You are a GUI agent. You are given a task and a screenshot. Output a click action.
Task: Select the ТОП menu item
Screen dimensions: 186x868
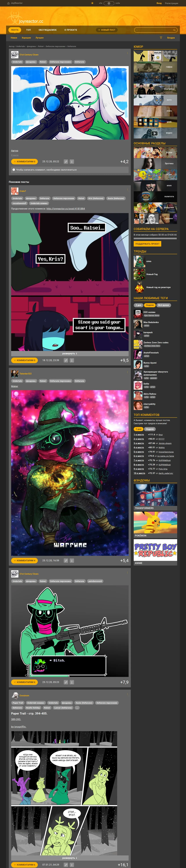click(x=28, y=30)
